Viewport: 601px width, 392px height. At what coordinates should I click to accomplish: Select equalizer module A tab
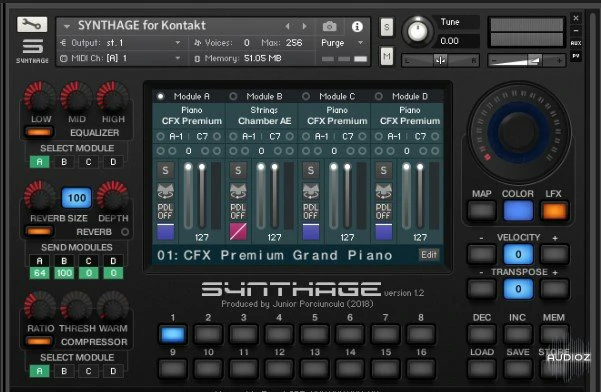click(x=39, y=162)
